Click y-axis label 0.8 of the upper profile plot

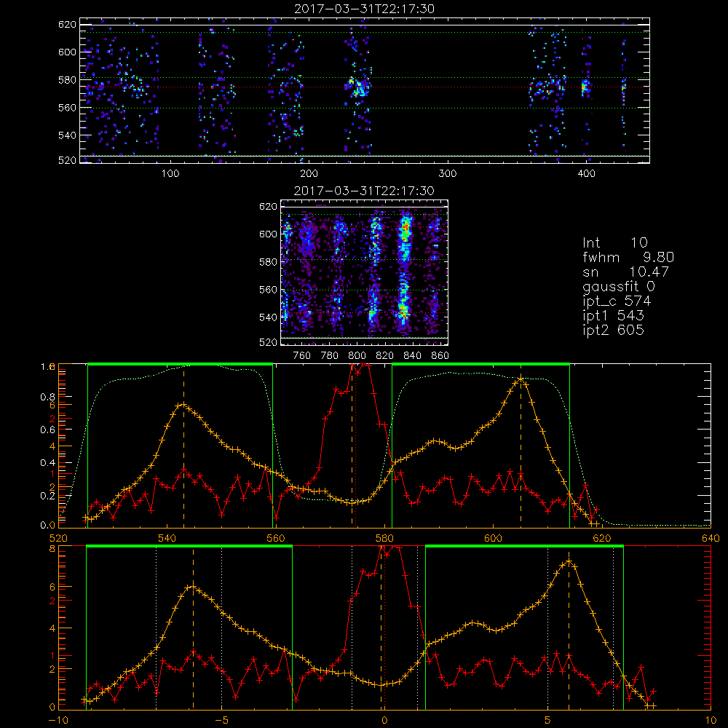47,397
